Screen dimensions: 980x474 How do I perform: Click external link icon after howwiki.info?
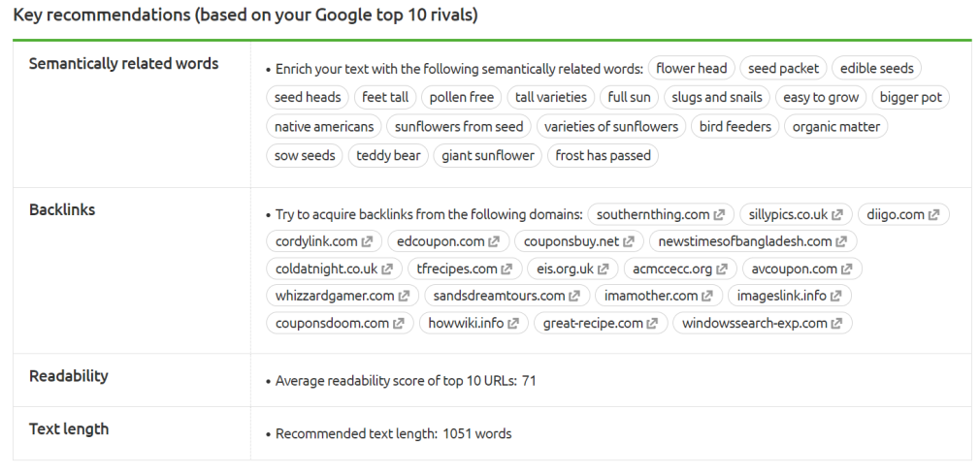pyautogui.click(x=512, y=323)
